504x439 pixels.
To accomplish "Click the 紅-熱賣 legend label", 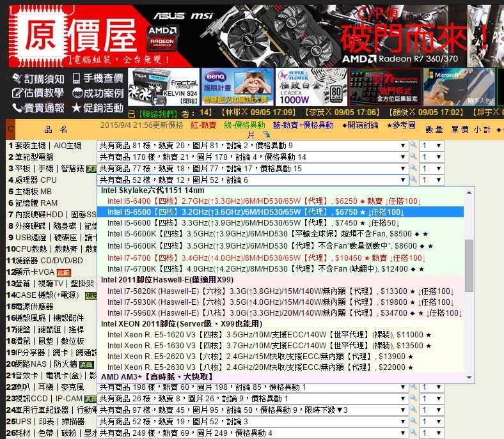I will pos(203,125).
